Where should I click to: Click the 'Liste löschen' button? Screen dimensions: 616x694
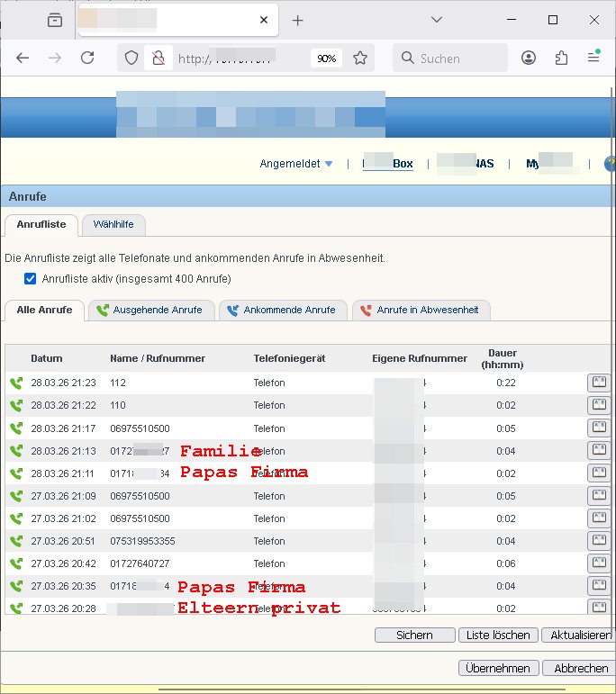tap(498, 635)
